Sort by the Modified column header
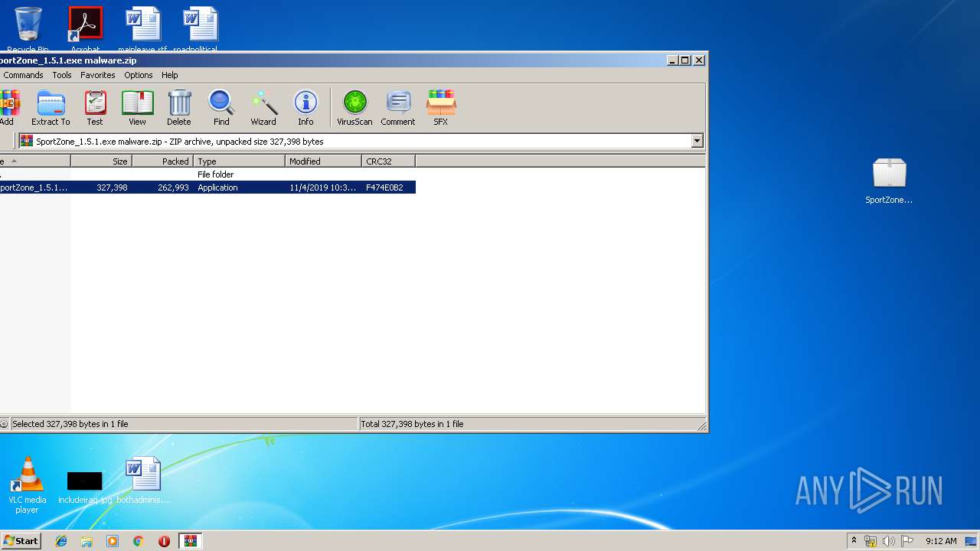This screenshot has height=551, width=980. (x=324, y=161)
